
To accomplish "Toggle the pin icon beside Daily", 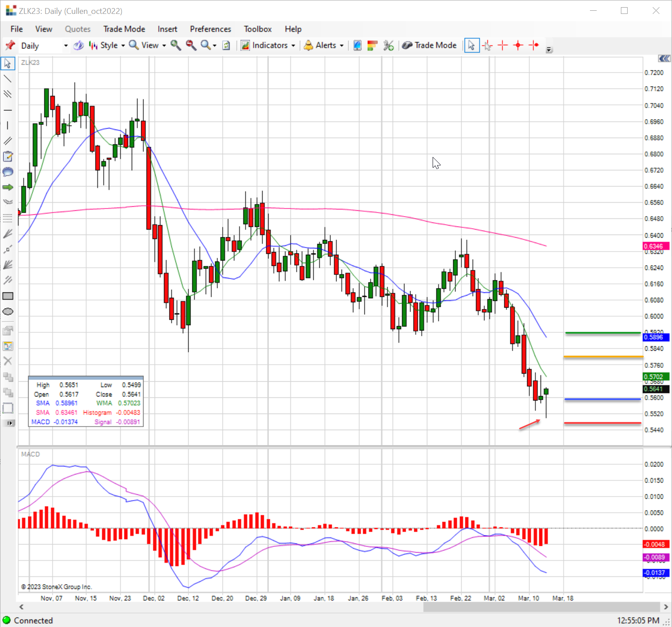I will (x=10, y=45).
